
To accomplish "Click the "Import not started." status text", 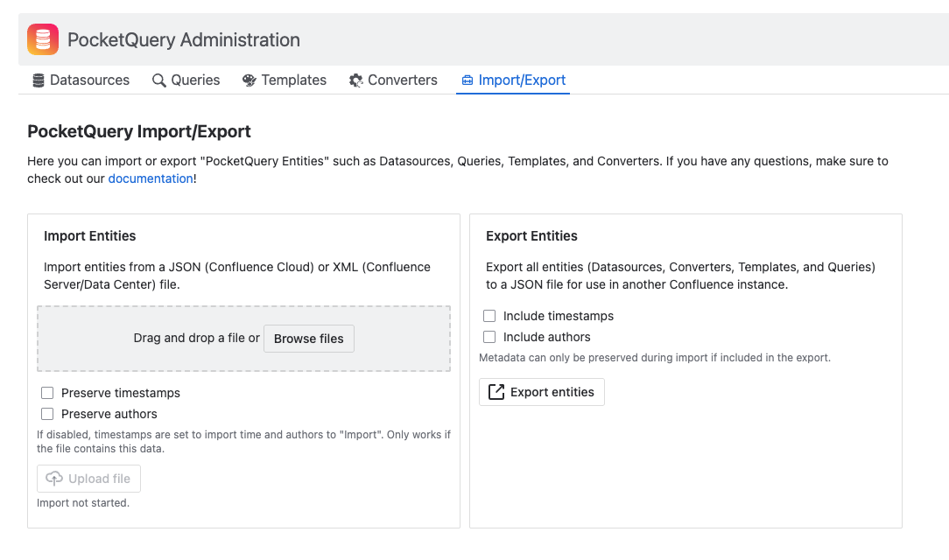I will coord(83,502).
